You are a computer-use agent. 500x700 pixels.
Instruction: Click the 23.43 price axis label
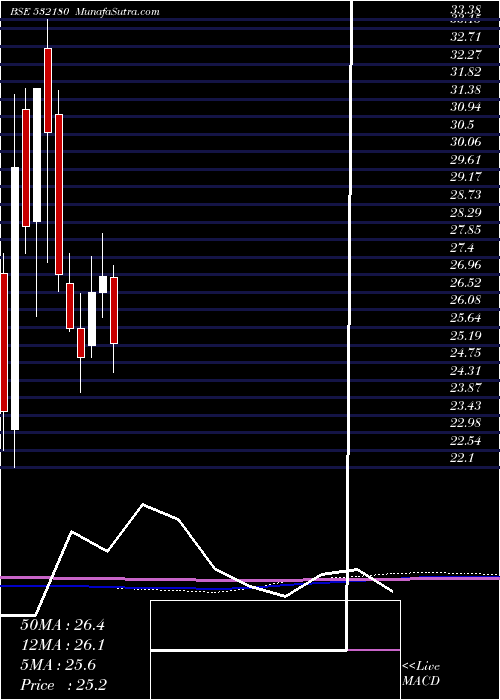(466, 405)
